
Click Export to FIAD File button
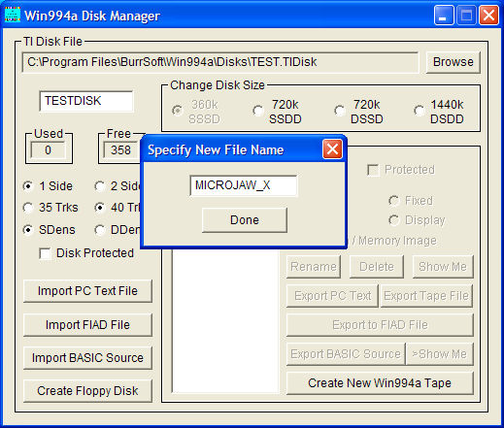click(x=380, y=325)
